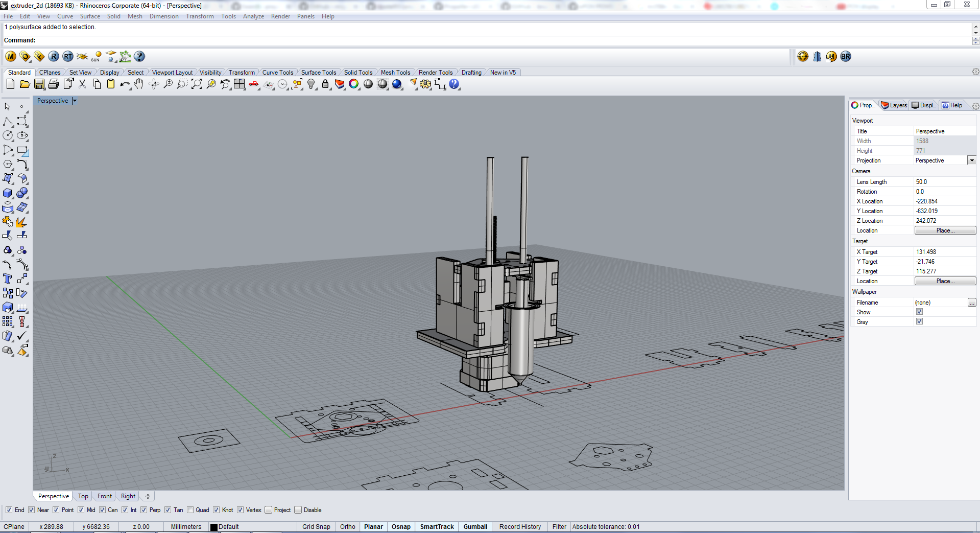Click the blue help question mark in Standard toolbar

tap(454, 84)
